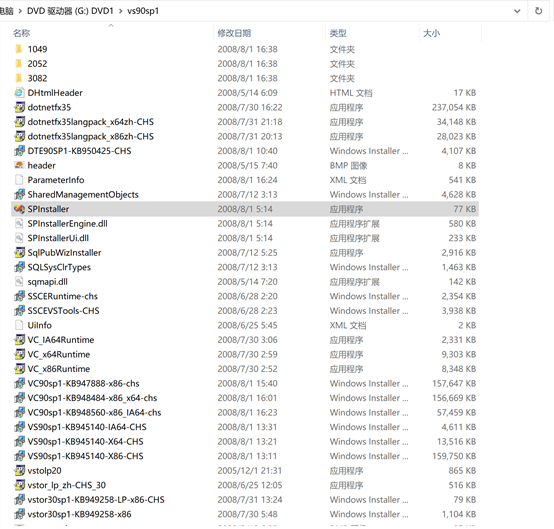Click the 2008/6/25 12:05 date cell
554x529 pixels.
[x=250, y=485]
